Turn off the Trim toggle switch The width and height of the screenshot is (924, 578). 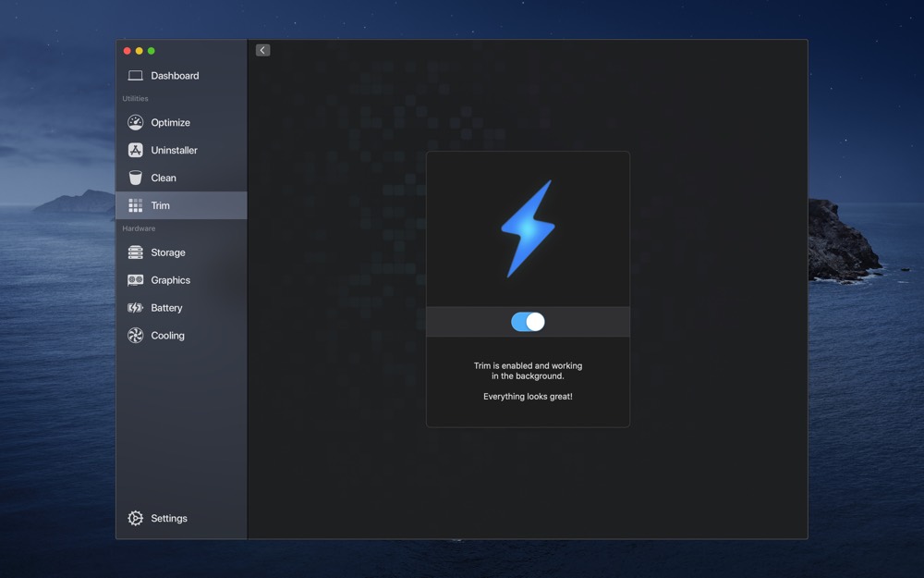coord(528,322)
